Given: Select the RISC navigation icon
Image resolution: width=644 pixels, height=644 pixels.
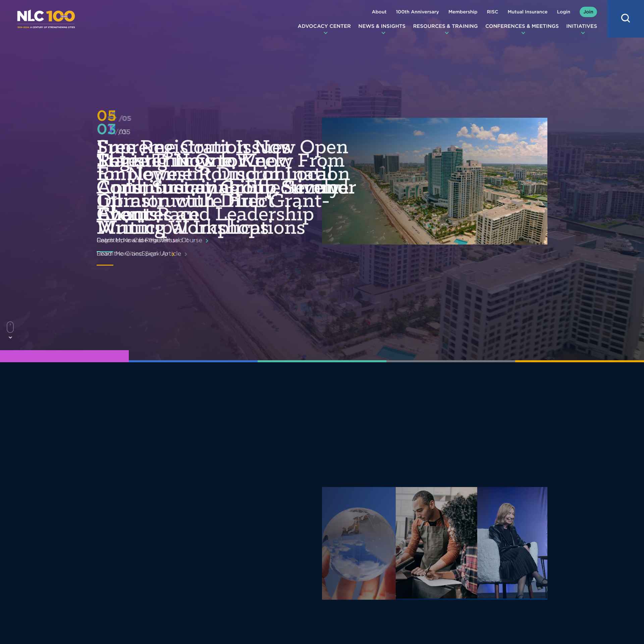Looking at the screenshot, I should pyautogui.click(x=492, y=11).
